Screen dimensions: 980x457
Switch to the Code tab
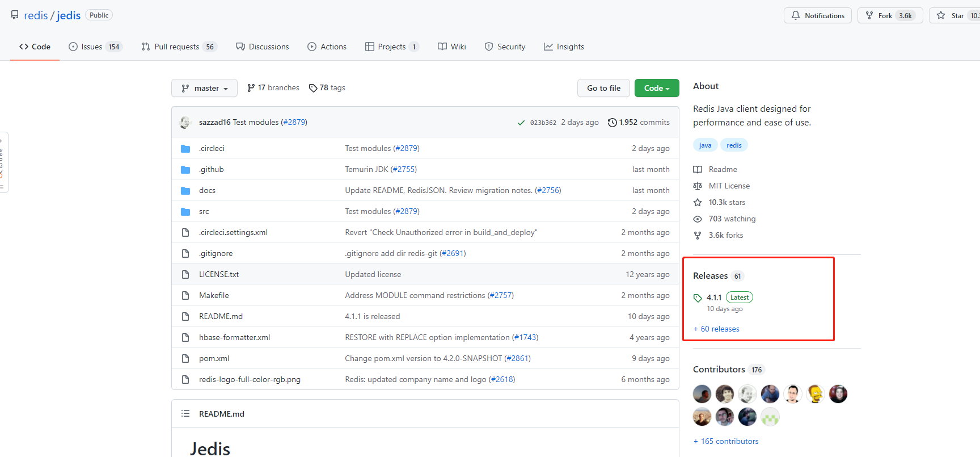pyautogui.click(x=35, y=47)
